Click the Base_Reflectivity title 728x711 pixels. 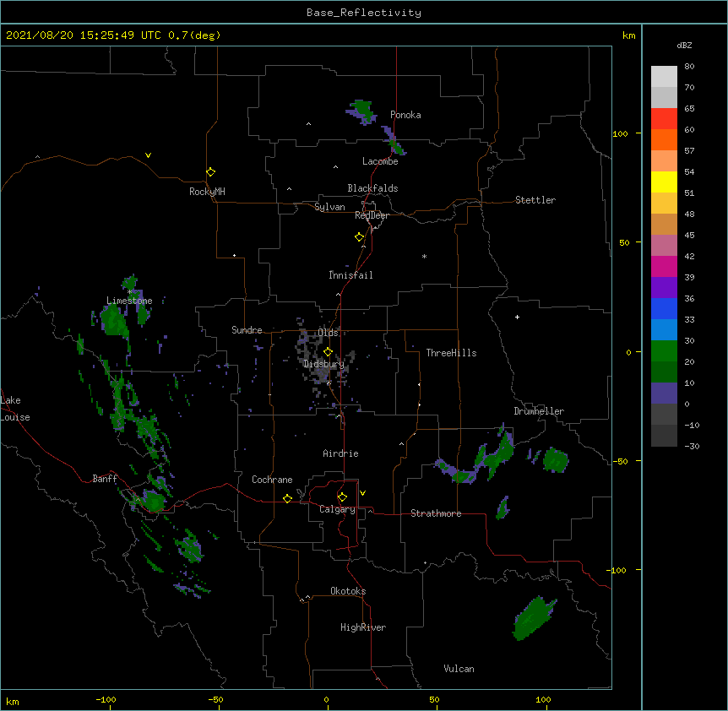364,13
